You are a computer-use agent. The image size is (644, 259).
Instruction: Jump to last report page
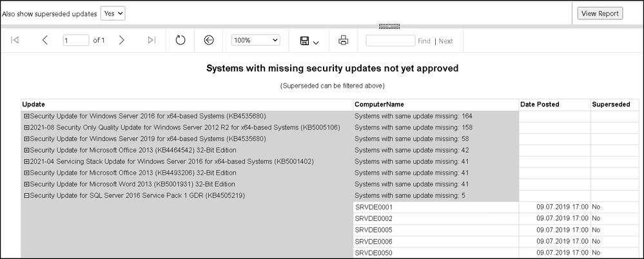point(151,41)
